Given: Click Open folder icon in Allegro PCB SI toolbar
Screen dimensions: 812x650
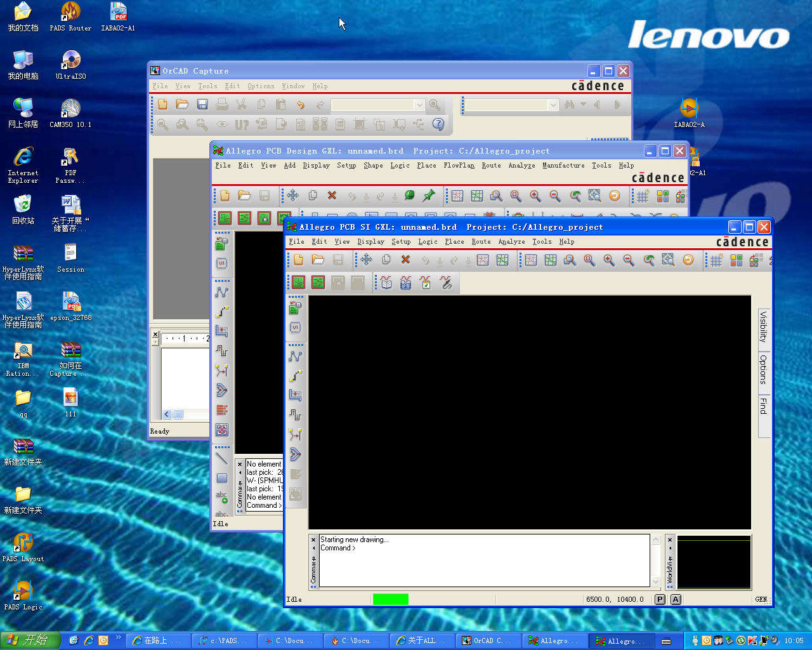Looking at the screenshot, I should (318, 260).
